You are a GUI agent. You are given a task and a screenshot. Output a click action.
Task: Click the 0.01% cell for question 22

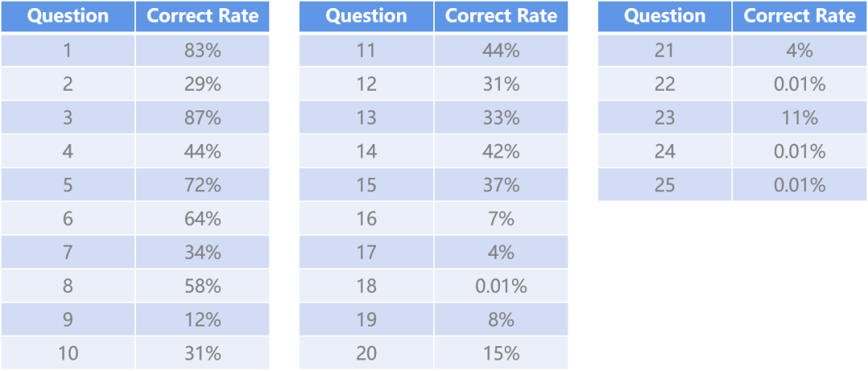pos(800,85)
